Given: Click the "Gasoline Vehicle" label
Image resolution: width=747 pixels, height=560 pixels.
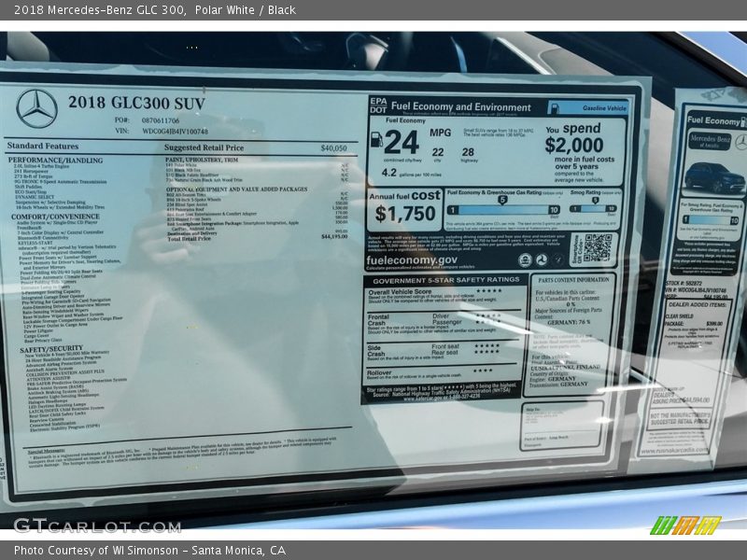Looking at the screenshot, I should [x=604, y=108].
